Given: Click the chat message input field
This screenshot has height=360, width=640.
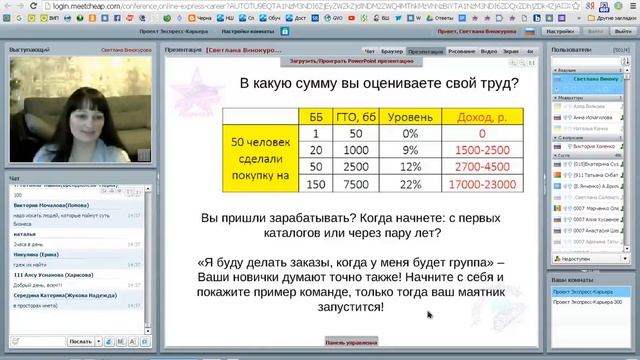Looking at the screenshot, I should pos(38,341).
